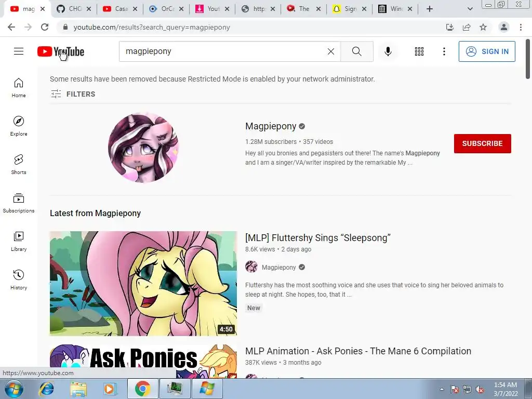Click the page vertical scrollbar
The image size is (532, 399).
coord(528,59)
